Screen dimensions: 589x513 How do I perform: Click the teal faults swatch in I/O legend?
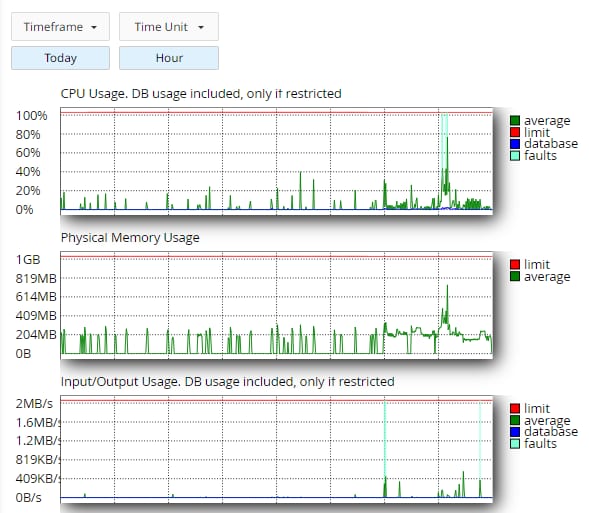point(515,444)
